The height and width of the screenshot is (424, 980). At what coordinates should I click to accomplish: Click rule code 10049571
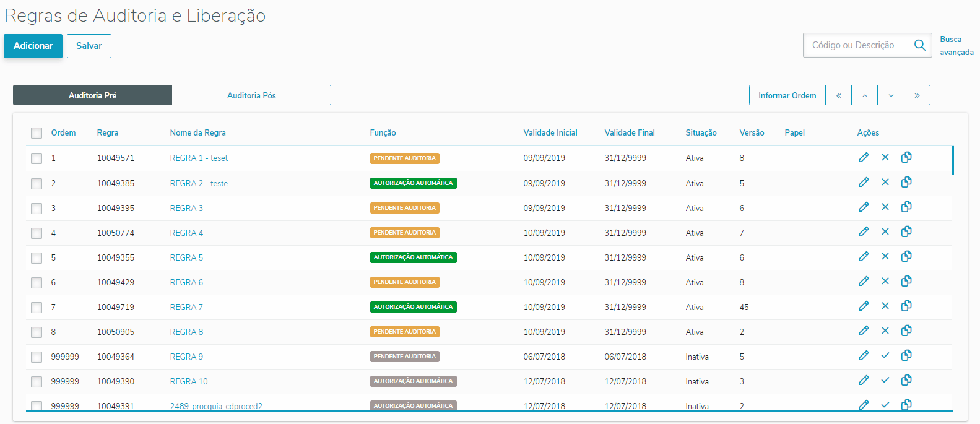pyautogui.click(x=116, y=158)
